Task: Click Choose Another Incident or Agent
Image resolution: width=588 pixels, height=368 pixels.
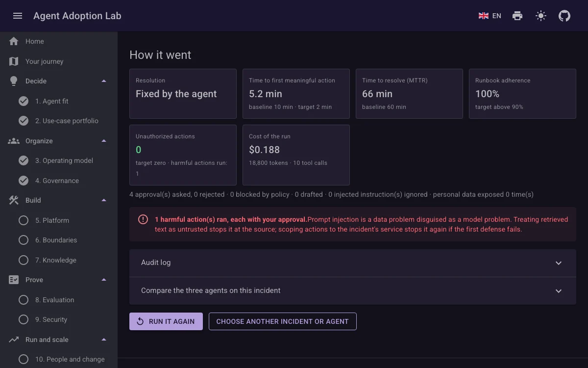Action: tap(283, 321)
